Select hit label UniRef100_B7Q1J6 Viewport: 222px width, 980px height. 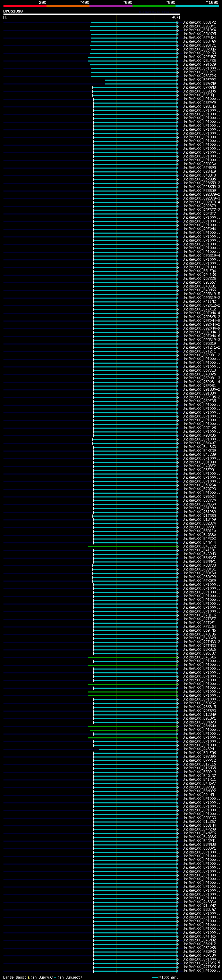coord(199,615)
